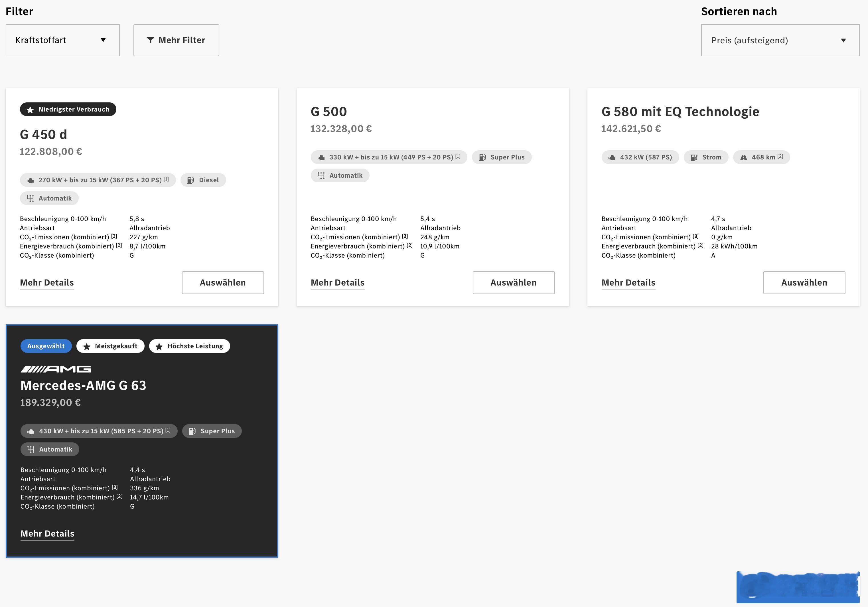
Task: Click the fuel pump icon in G 500 Super Plus chip
Action: pyautogui.click(x=482, y=157)
